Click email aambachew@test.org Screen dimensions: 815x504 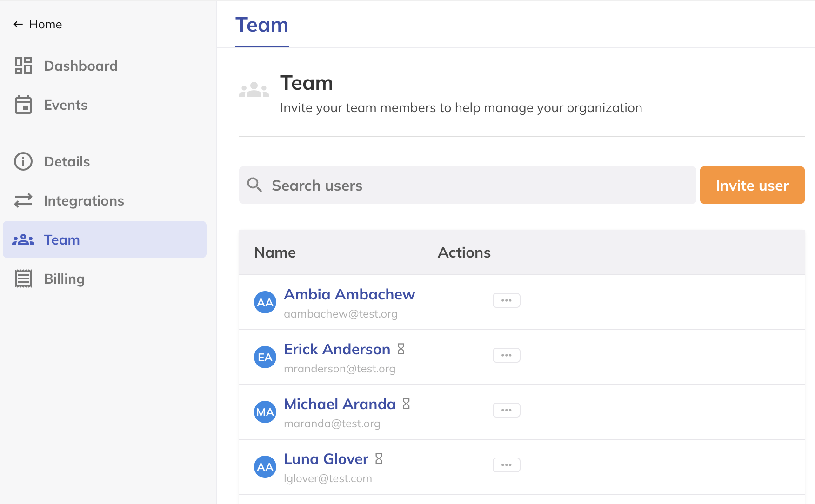point(341,314)
